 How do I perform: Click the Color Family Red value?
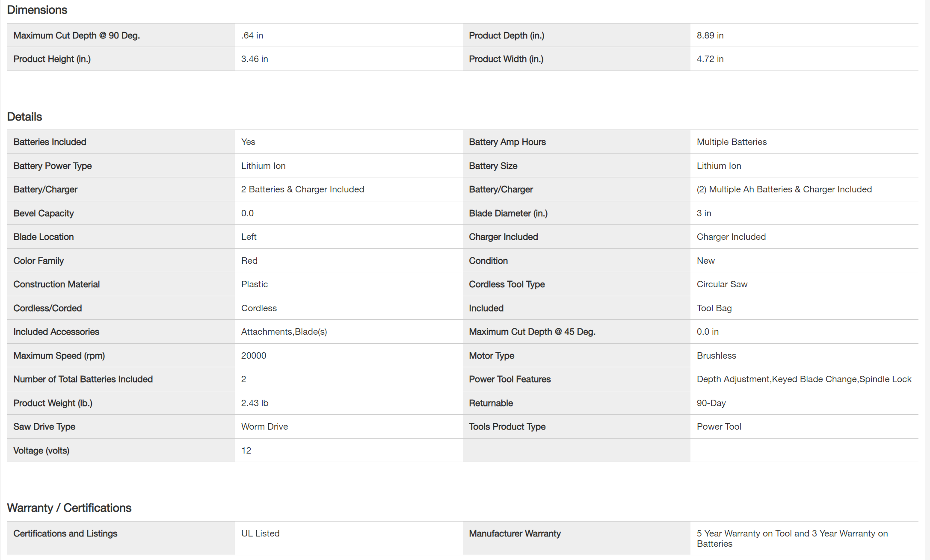[x=249, y=261]
